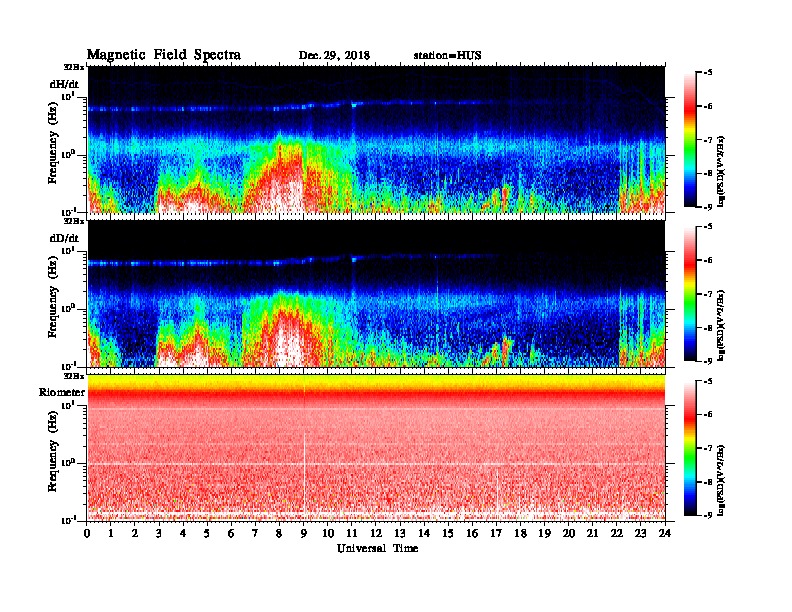This screenshot has height=612, width=792.
Task: Click the '32Hz' label above dH/dt panel
Action: (x=74, y=67)
